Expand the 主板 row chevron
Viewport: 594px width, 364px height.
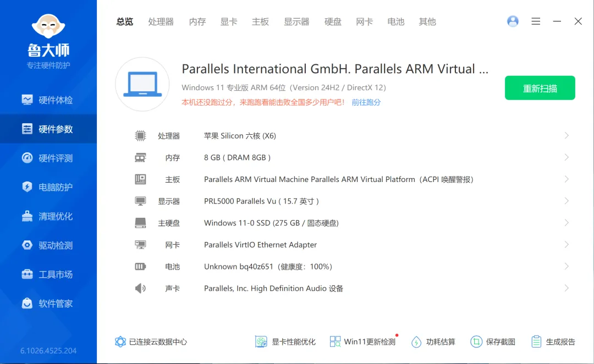pyautogui.click(x=566, y=179)
